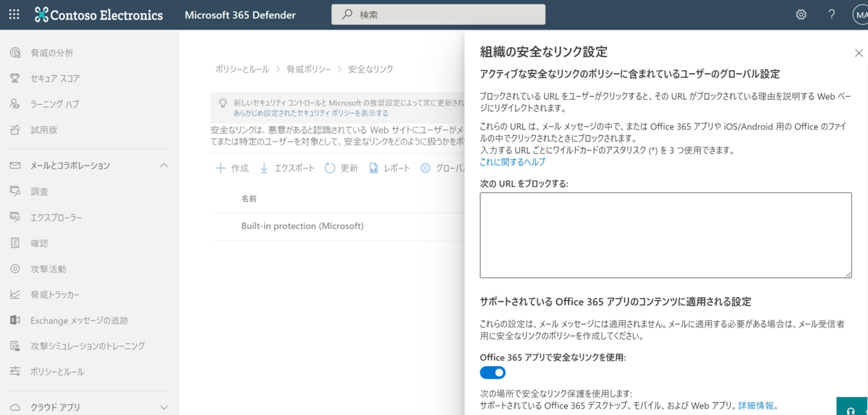
Task: Click the Microsoft 365 Defender title
Action: coord(241,14)
